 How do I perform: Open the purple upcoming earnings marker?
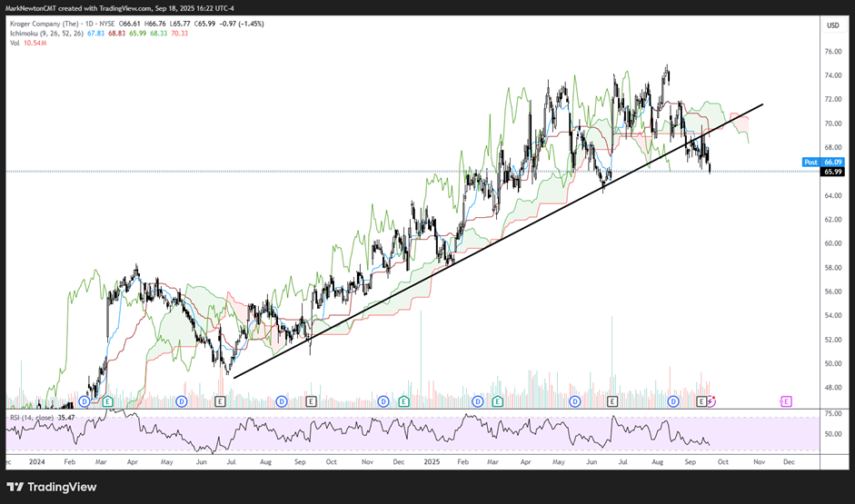click(x=786, y=400)
